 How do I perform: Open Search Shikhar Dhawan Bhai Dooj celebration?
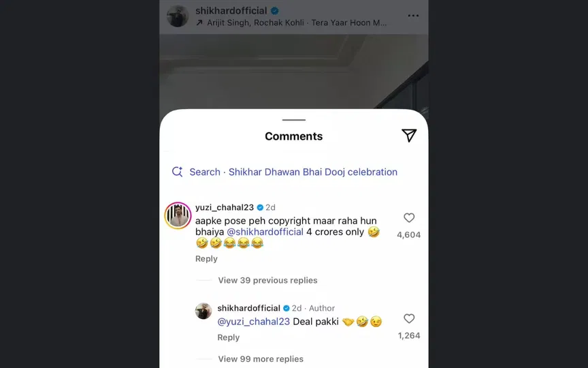293,172
